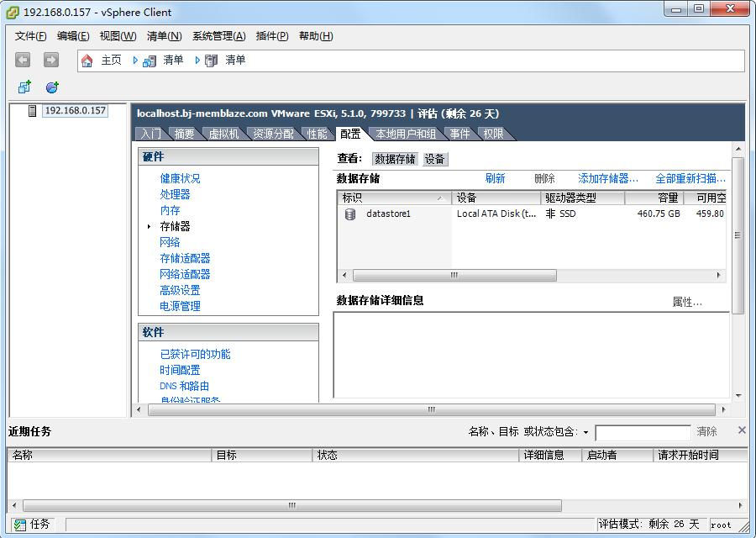The height and width of the screenshot is (538, 756).
Task: Expand the second 清单 breadcrumb arrow
Action: pos(197,61)
